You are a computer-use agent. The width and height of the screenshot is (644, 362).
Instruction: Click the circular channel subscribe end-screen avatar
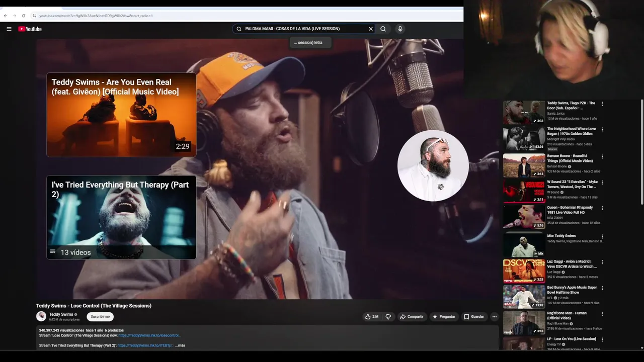(x=433, y=166)
